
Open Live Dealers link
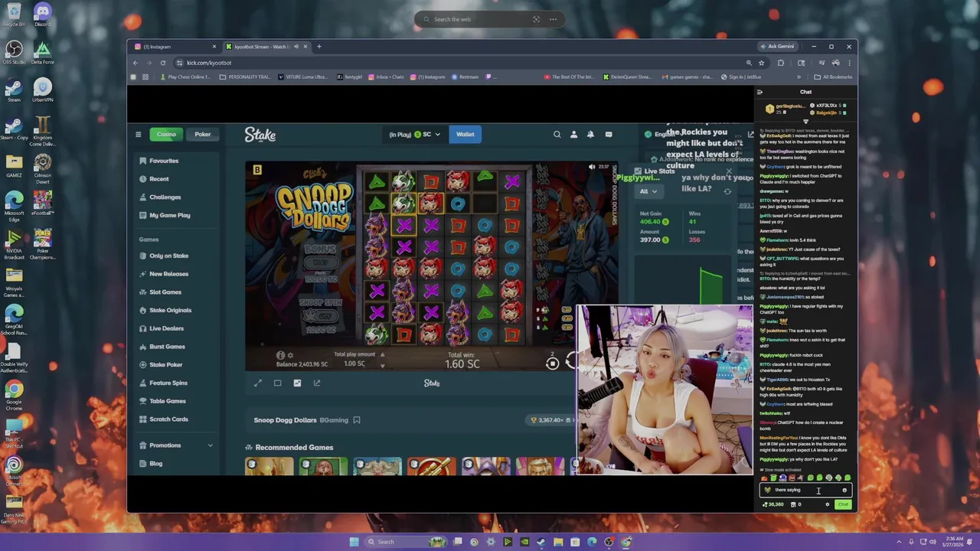(x=166, y=329)
